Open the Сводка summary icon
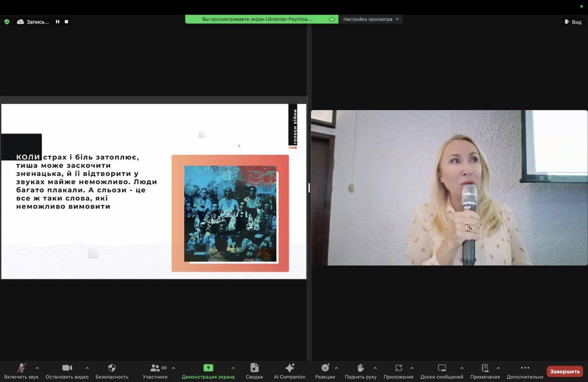Viewport: 588px width, 382px height. 254,368
